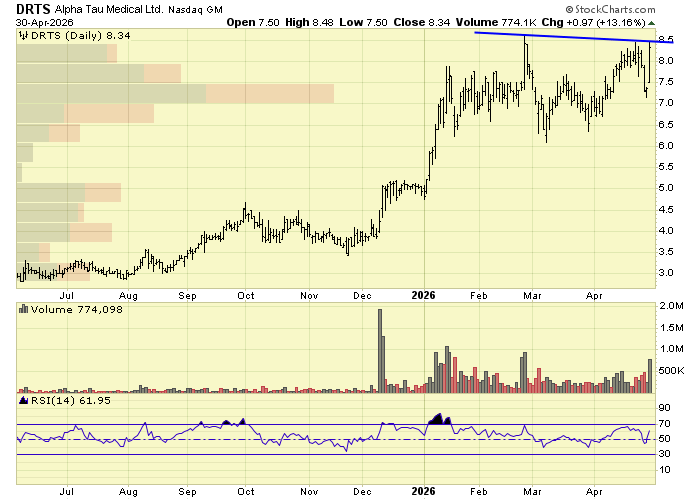The image size is (700, 500).
Task: Click the High 8.48 value
Action: 309,22
